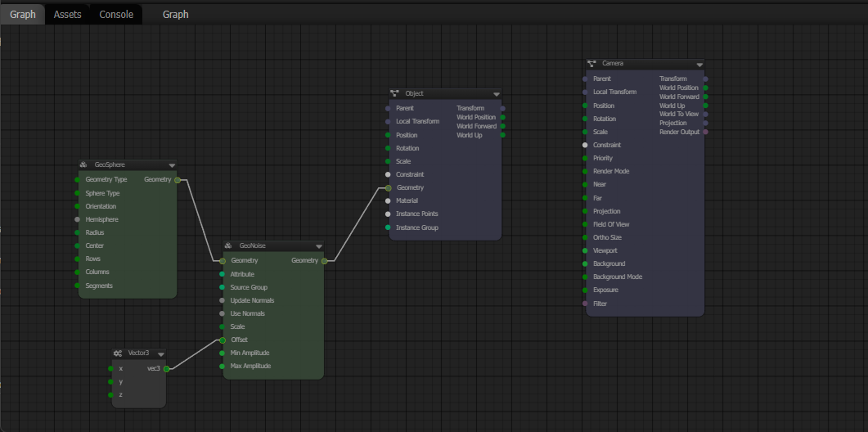The image size is (868, 432).
Task: Switch to the Assets tab
Action: click(67, 15)
